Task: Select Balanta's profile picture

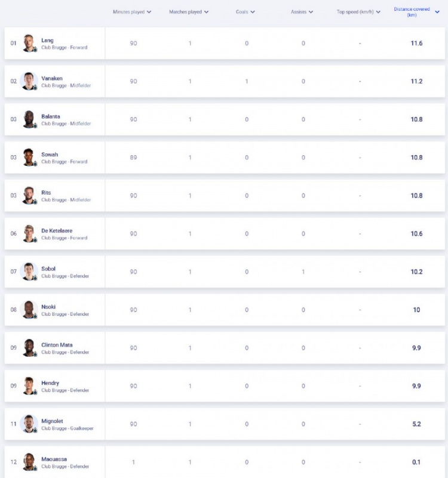Action: [x=29, y=119]
